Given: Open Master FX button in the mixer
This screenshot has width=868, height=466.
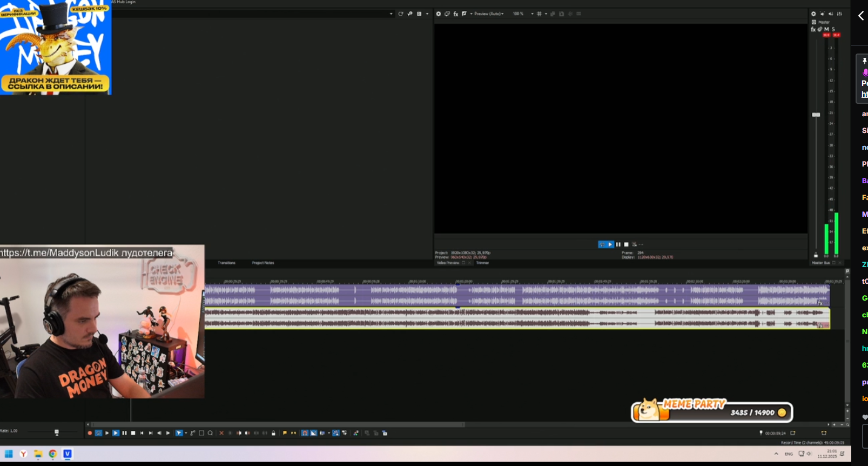Looking at the screenshot, I should [x=813, y=29].
